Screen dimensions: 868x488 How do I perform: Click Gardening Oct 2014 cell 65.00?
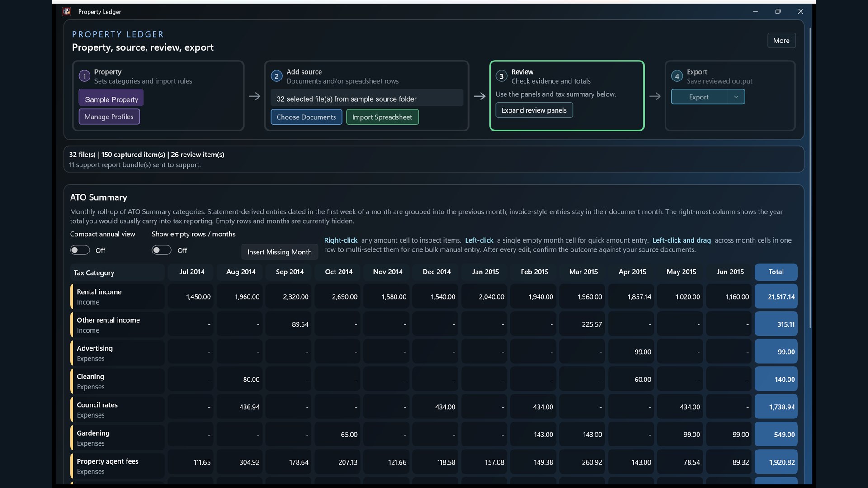339,435
